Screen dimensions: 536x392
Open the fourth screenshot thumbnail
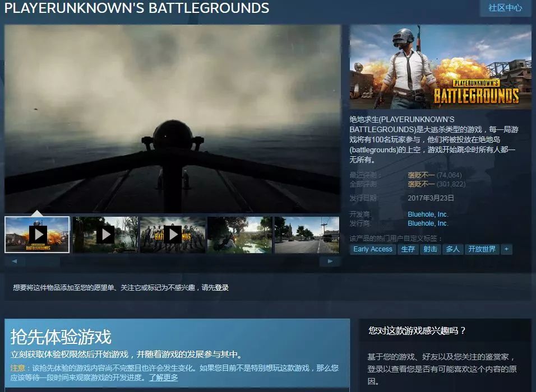pos(239,234)
